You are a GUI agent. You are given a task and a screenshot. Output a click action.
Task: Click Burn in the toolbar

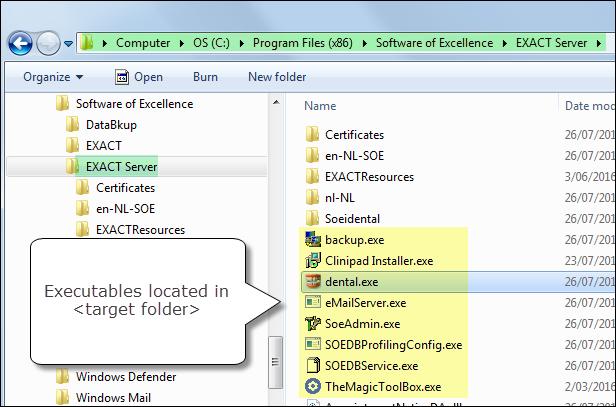tap(205, 77)
